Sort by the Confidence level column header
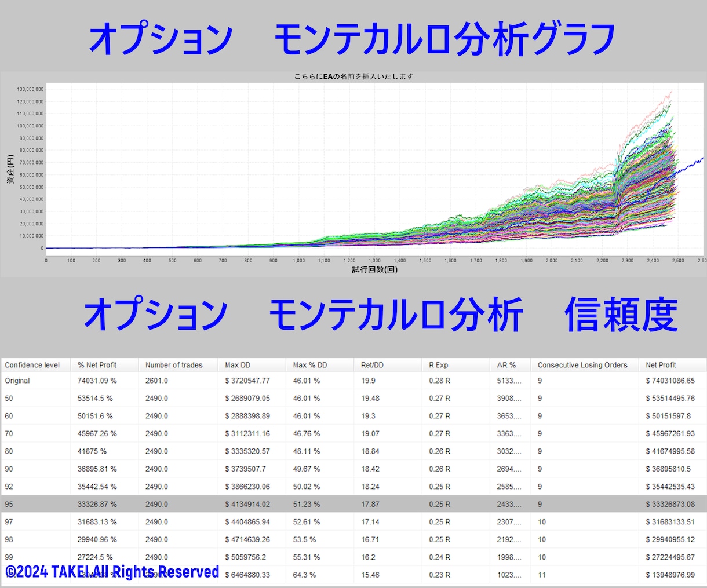This screenshot has width=707, height=588. [x=35, y=365]
